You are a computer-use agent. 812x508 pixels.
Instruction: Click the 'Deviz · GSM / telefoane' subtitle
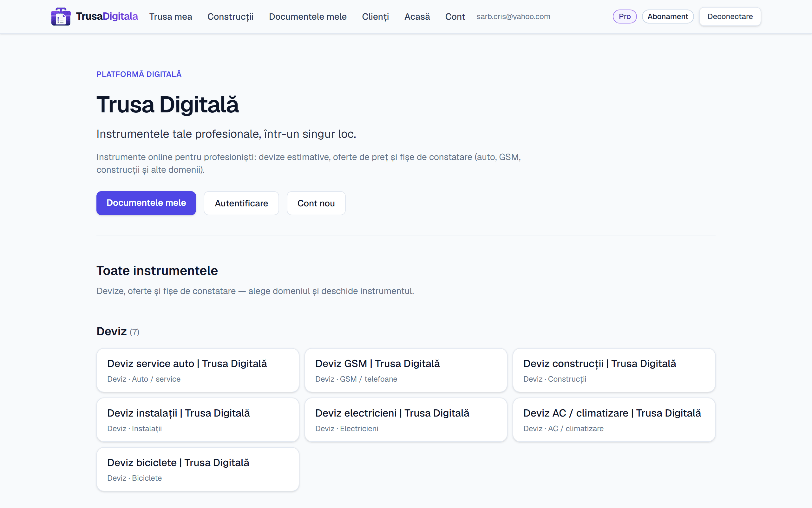coord(356,379)
